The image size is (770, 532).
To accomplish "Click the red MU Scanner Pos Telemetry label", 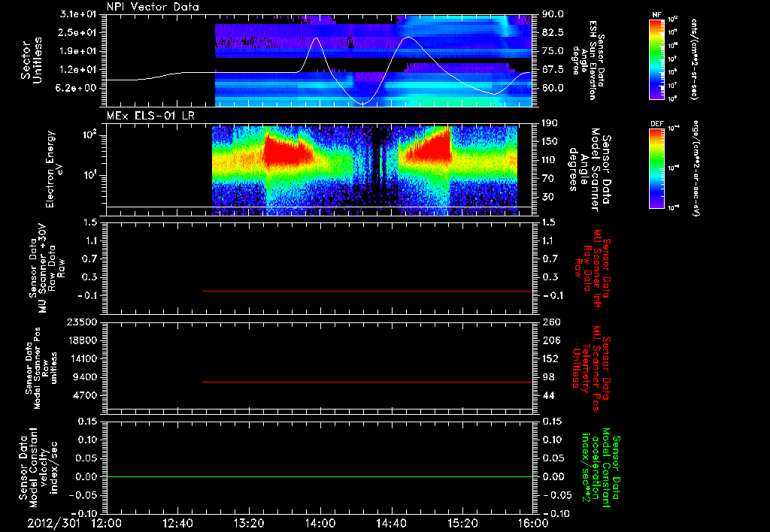I will tap(591, 368).
